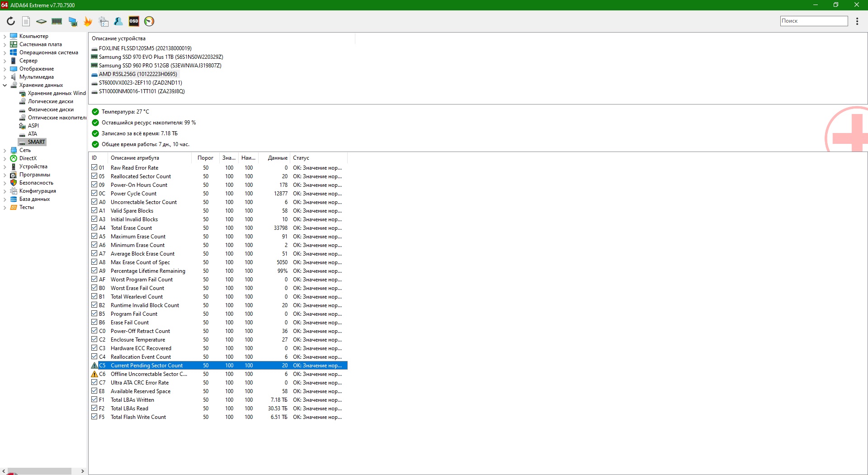868x475 pixels.
Task: Select Физические диски in the tree
Action: tap(51, 109)
